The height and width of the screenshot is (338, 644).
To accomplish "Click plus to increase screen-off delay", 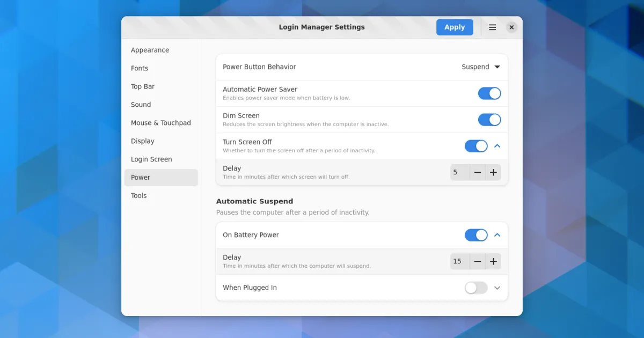I will [493, 172].
